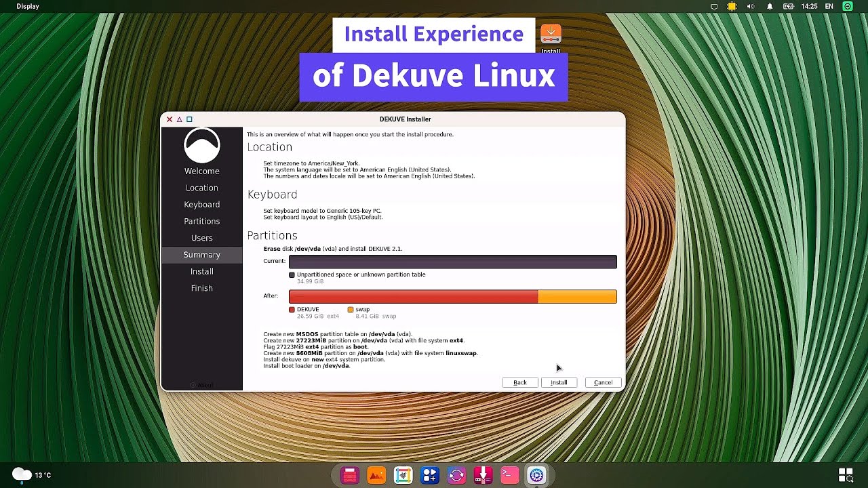Image resolution: width=868 pixels, height=488 pixels.
Task: Click 'Set keyboard model to Generic 105-key PC' line
Action: [x=322, y=211]
